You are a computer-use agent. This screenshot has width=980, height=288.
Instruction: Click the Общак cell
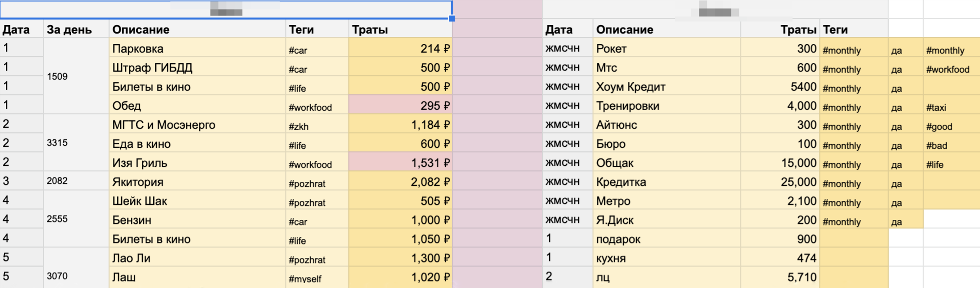click(x=667, y=162)
